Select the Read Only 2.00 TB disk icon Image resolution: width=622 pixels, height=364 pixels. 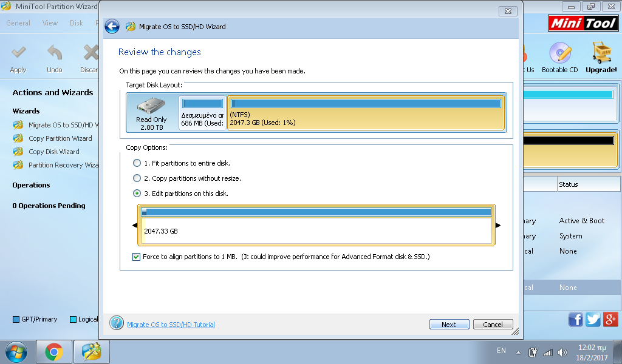(151, 106)
